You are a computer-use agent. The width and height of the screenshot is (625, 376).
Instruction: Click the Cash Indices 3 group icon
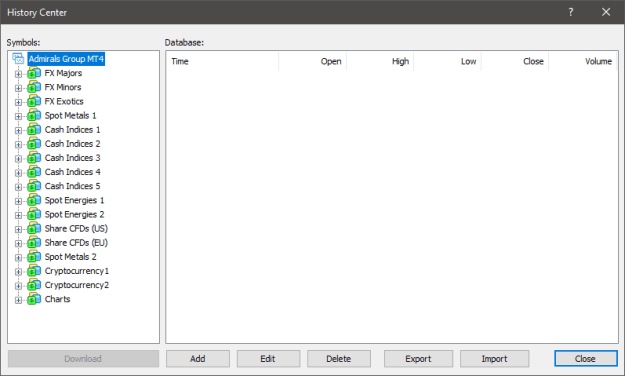point(34,158)
